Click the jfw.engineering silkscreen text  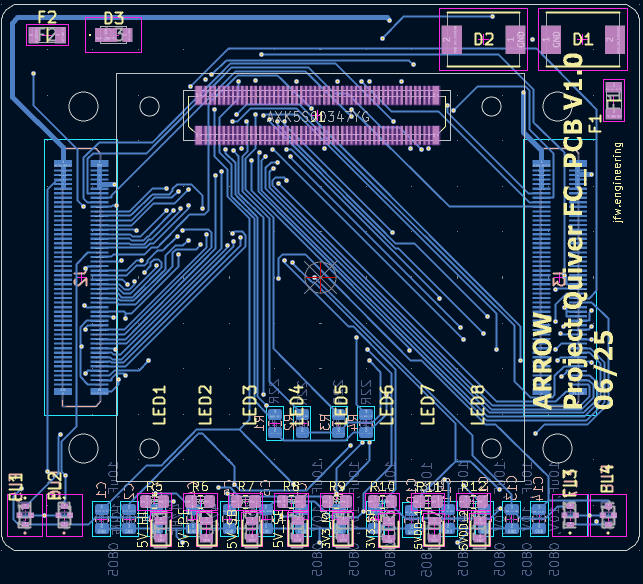coord(618,182)
